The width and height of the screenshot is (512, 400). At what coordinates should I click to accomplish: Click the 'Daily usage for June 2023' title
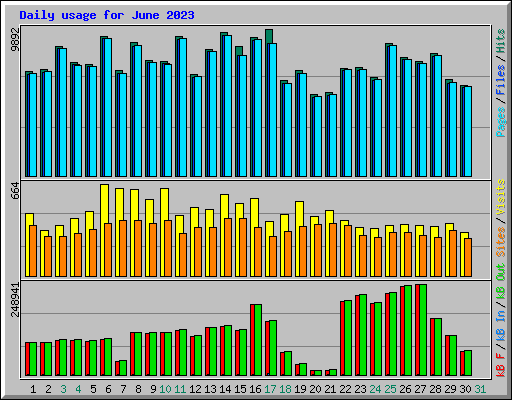point(107,15)
